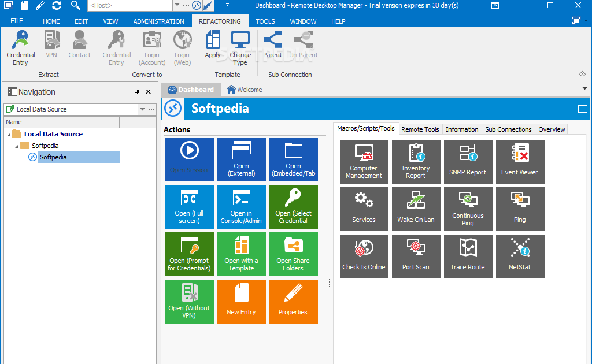
Task: Open the WINDOW ribbon tab
Action: 303,21
